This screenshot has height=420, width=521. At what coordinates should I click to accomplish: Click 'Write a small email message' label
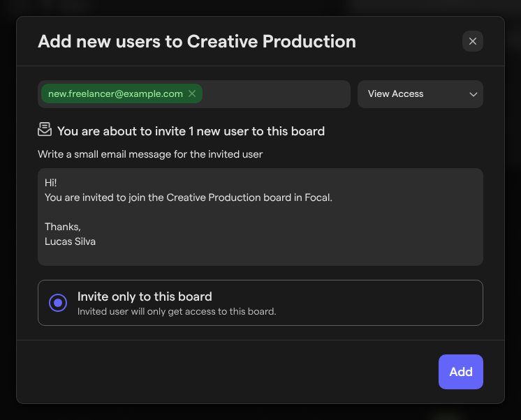click(x=150, y=154)
